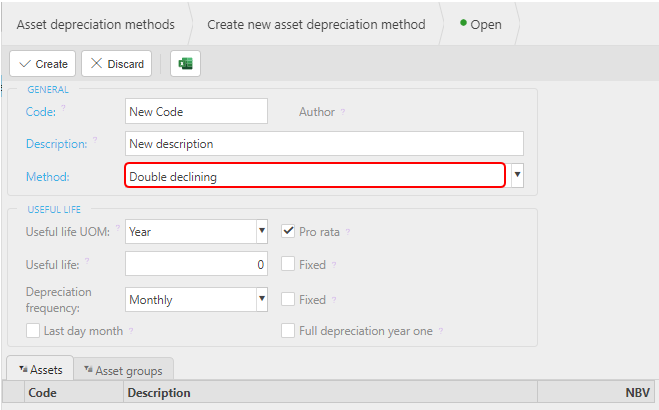Check the Fixed box beside Useful life
Screen dimensions: 659x410
pos(288,264)
